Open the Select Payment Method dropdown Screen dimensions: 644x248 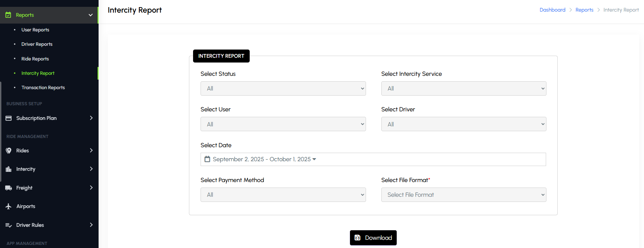click(283, 195)
